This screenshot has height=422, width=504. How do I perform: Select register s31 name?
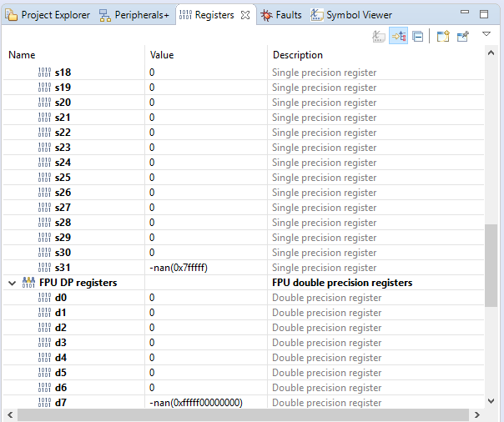63,268
